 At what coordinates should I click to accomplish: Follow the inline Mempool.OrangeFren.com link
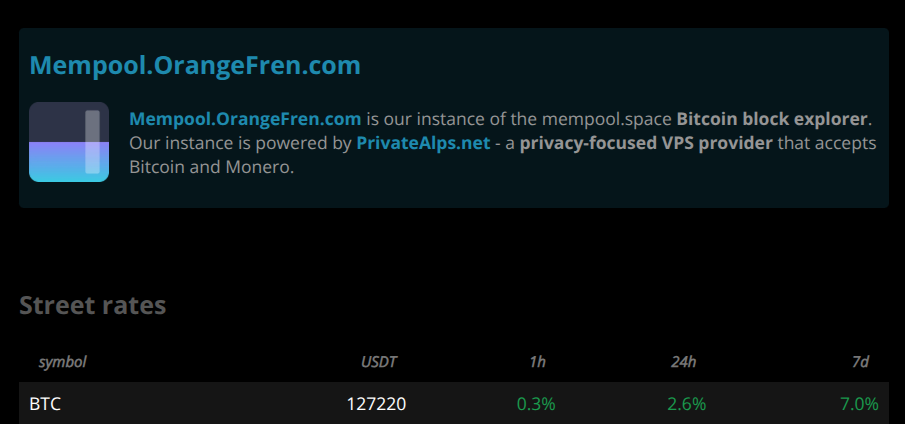pos(245,119)
